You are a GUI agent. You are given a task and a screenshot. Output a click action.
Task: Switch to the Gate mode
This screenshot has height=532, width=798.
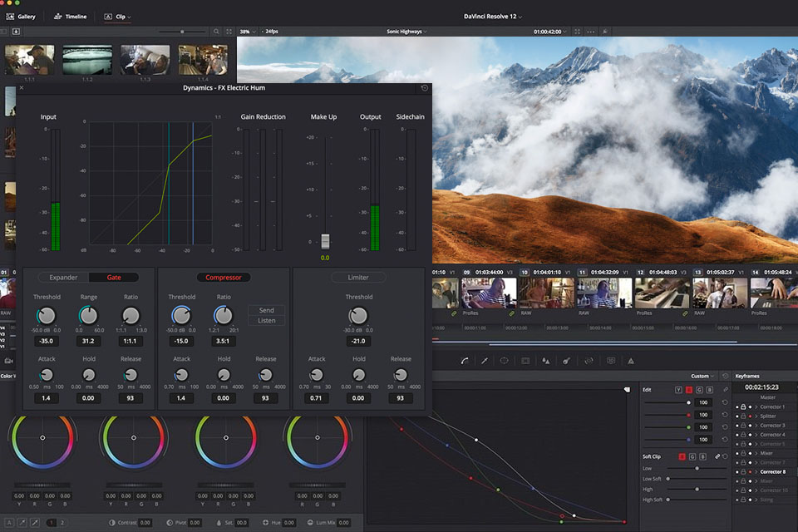point(114,278)
